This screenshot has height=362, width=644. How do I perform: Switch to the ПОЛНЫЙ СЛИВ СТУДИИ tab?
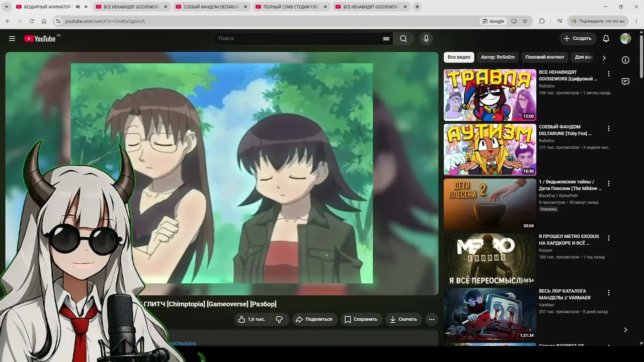(291, 7)
